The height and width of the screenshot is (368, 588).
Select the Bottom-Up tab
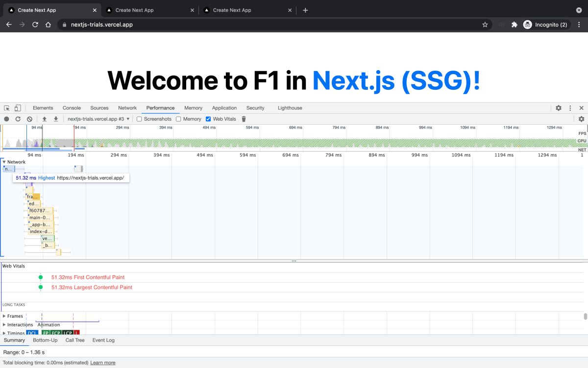pos(45,340)
